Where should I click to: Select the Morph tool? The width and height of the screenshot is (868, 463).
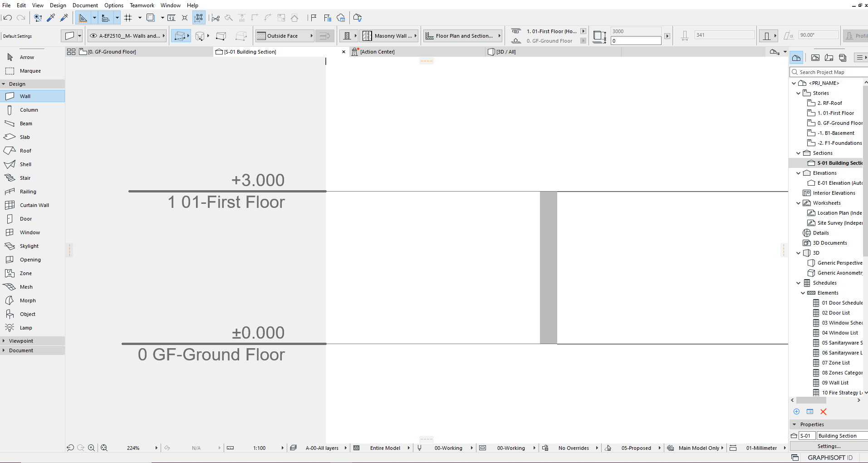click(27, 300)
